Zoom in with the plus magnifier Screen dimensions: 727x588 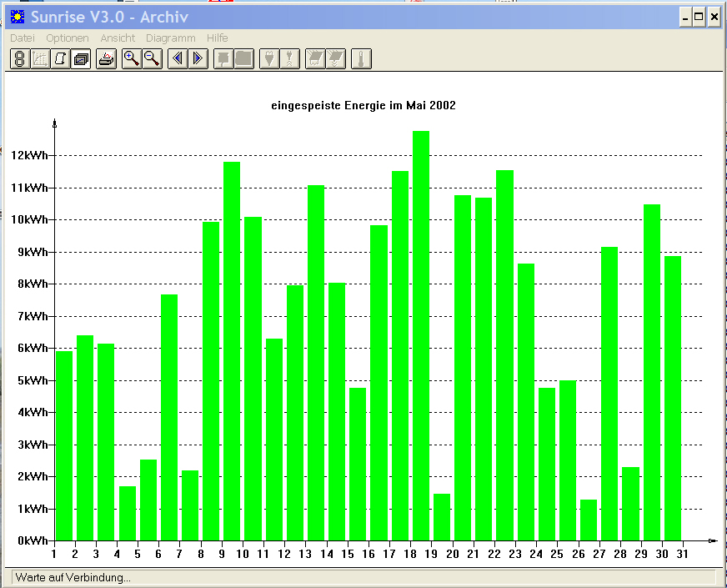click(x=132, y=59)
